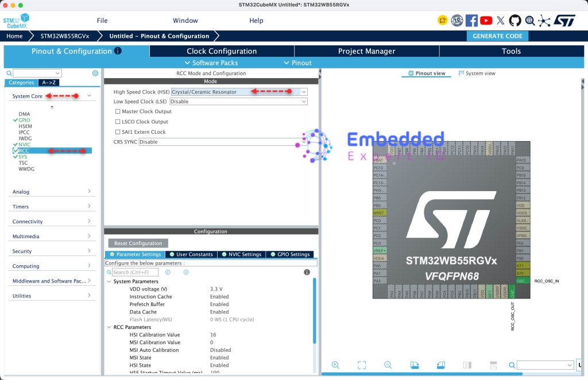
Task: Go to previous parameter search result
Action: point(168,272)
